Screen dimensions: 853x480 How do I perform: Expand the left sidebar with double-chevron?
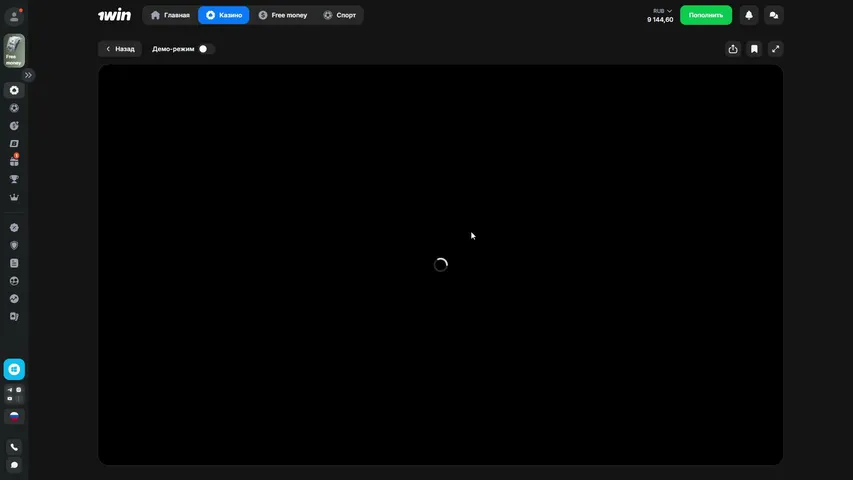[28, 75]
